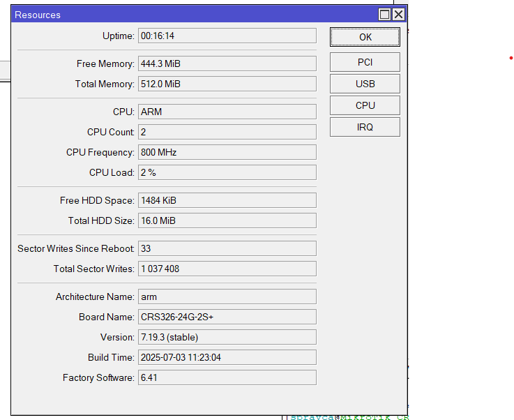Confirm with the OK button
The width and height of the screenshot is (514, 420).
tap(365, 37)
